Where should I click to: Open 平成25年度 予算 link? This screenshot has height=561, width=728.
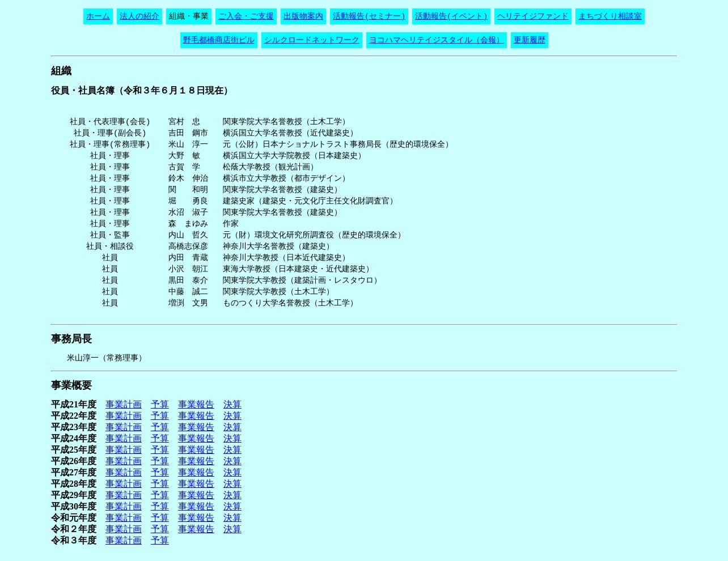click(x=160, y=450)
